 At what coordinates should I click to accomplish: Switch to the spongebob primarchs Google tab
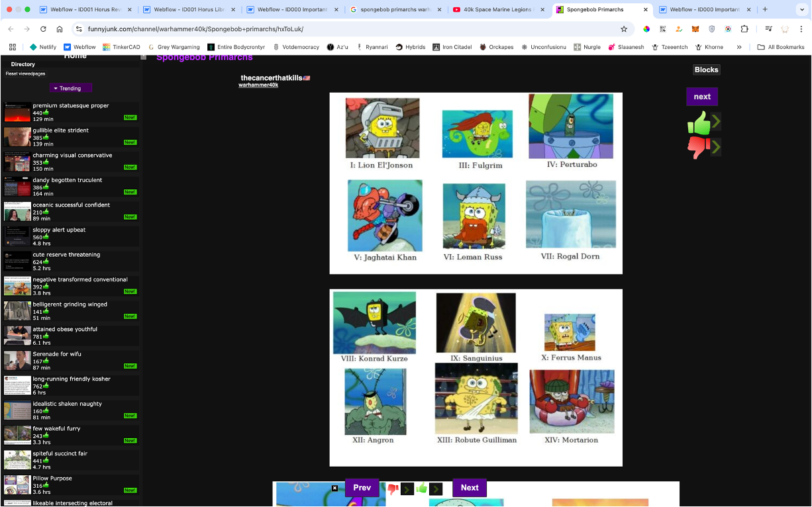(x=394, y=9)
